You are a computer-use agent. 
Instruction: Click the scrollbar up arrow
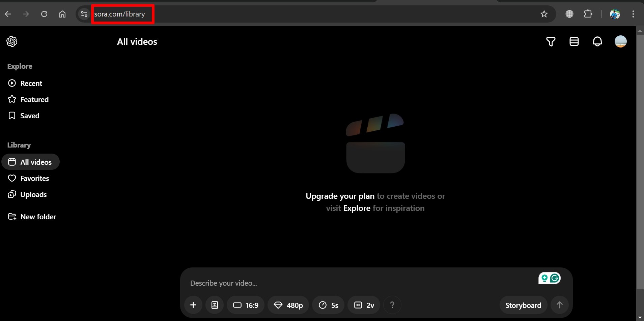coord(640,30)
